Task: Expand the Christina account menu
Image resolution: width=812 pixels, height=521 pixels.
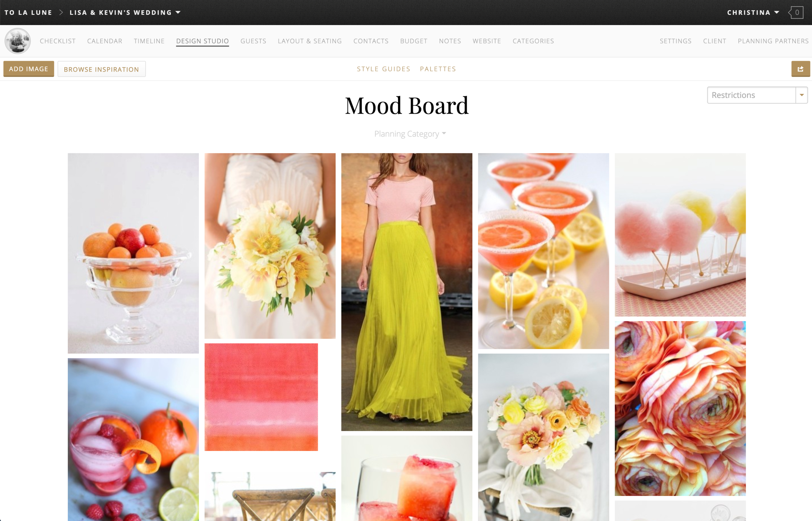Action: [x=752, y=12]
